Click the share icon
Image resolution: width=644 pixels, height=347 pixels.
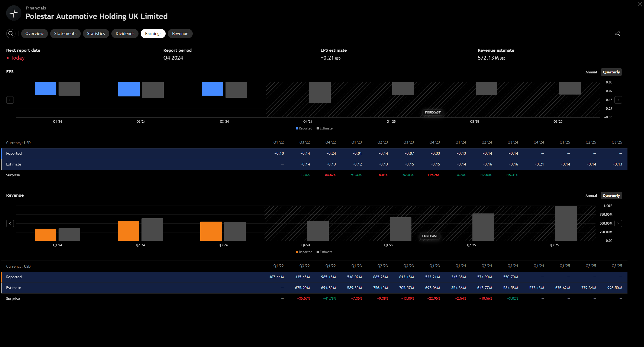617,34
